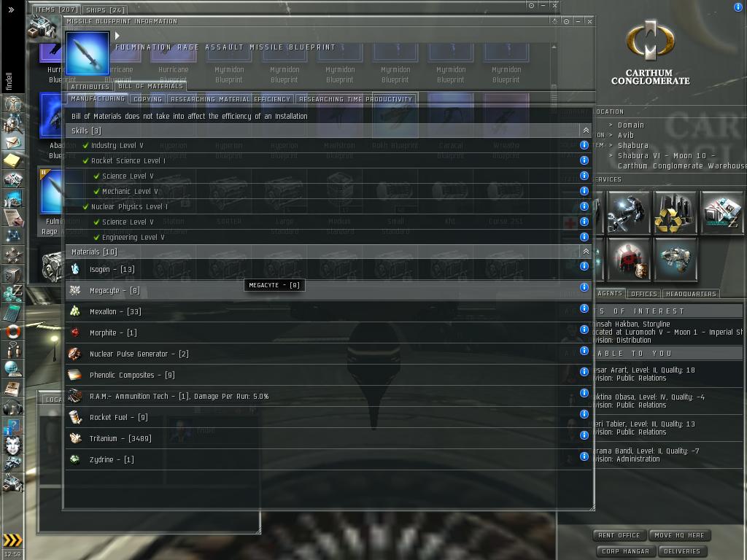
Task: Open the Copying sub-tab
Action: (147, 99)
